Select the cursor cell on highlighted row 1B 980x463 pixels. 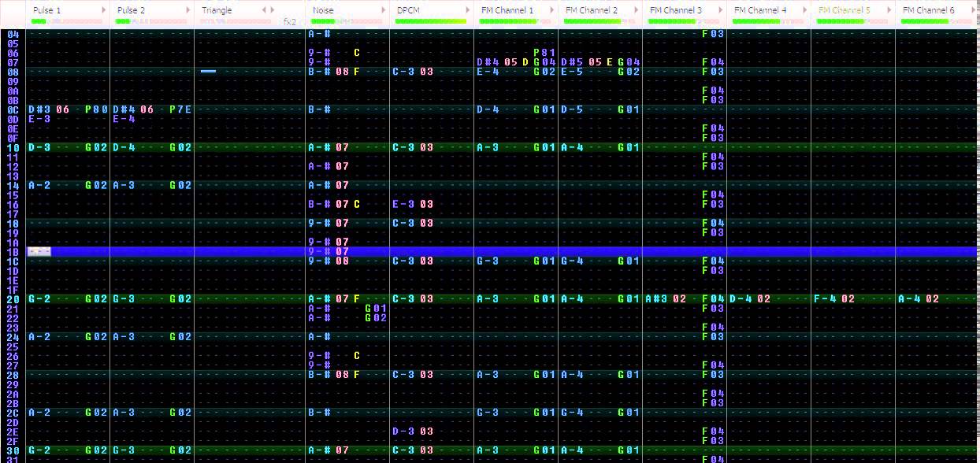(39, 251)
